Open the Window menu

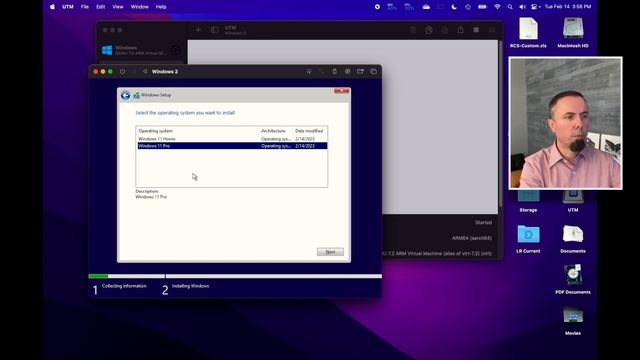pyautogui.click(x=140, y=7)
